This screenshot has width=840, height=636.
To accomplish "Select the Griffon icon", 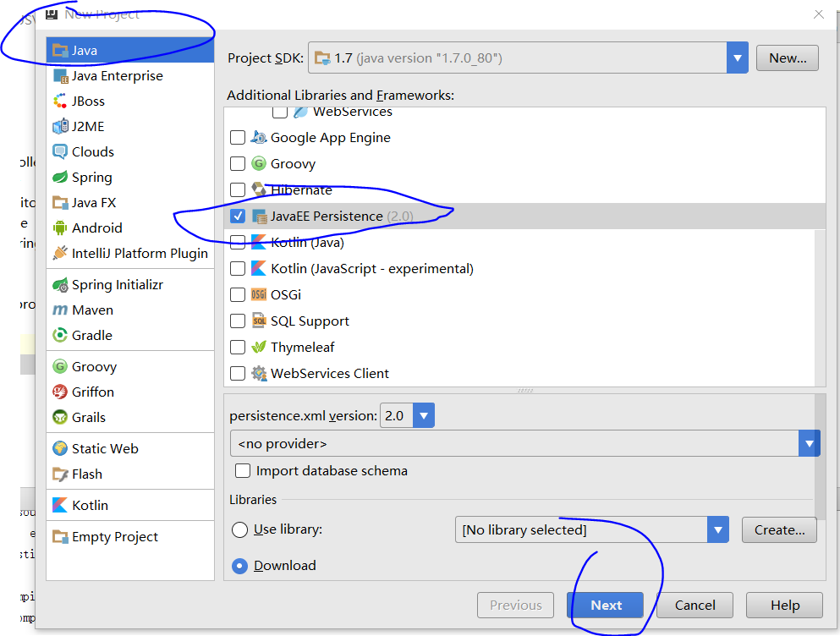I will tap(60, 392).
